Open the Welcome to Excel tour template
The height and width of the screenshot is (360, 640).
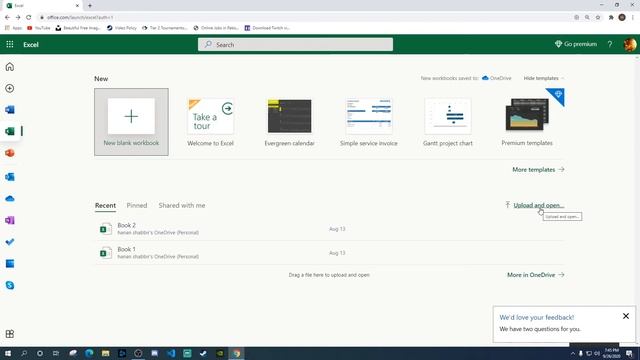tap(211, 122)
